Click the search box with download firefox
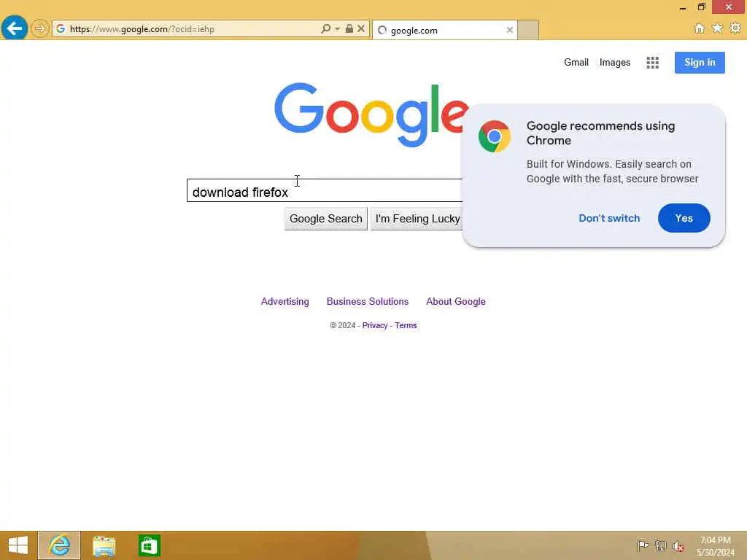747x560 pixels. pyautogui.click(x=325, y=190)
